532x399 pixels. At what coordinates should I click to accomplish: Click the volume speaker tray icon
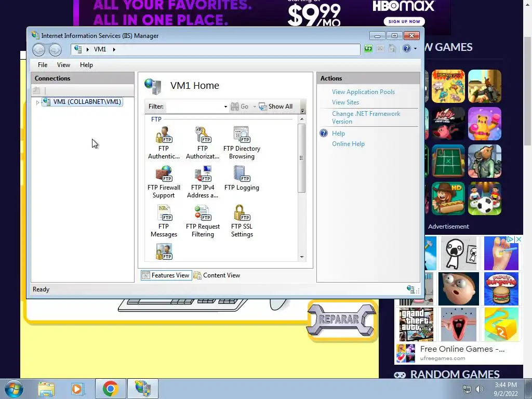click(480, 389)
